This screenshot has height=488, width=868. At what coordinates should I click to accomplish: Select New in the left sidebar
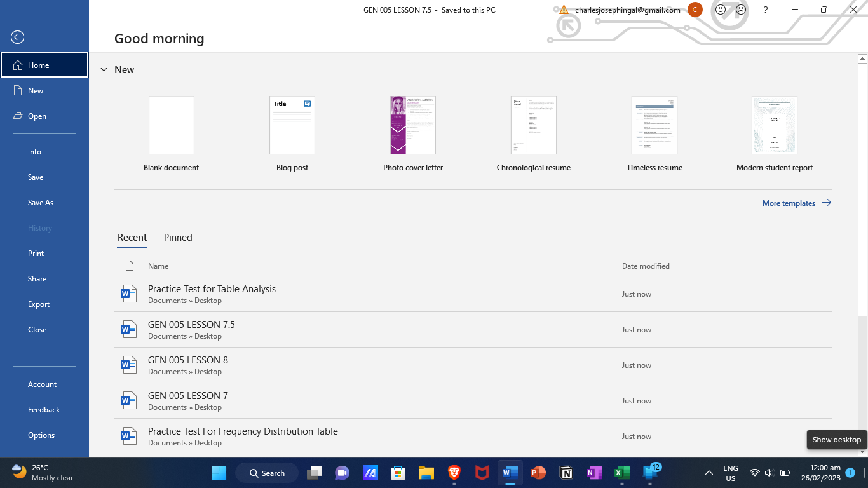(x=44, y=90)
